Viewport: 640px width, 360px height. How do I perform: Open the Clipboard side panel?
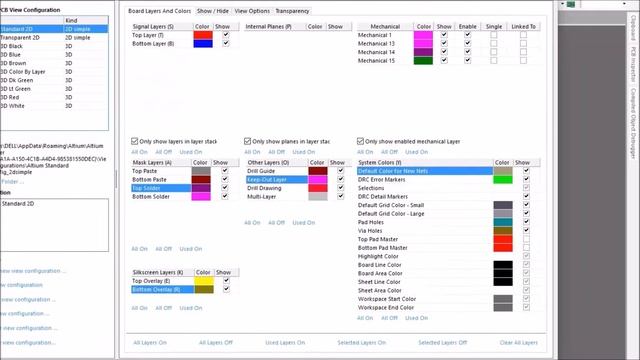[x=633, y=28]
